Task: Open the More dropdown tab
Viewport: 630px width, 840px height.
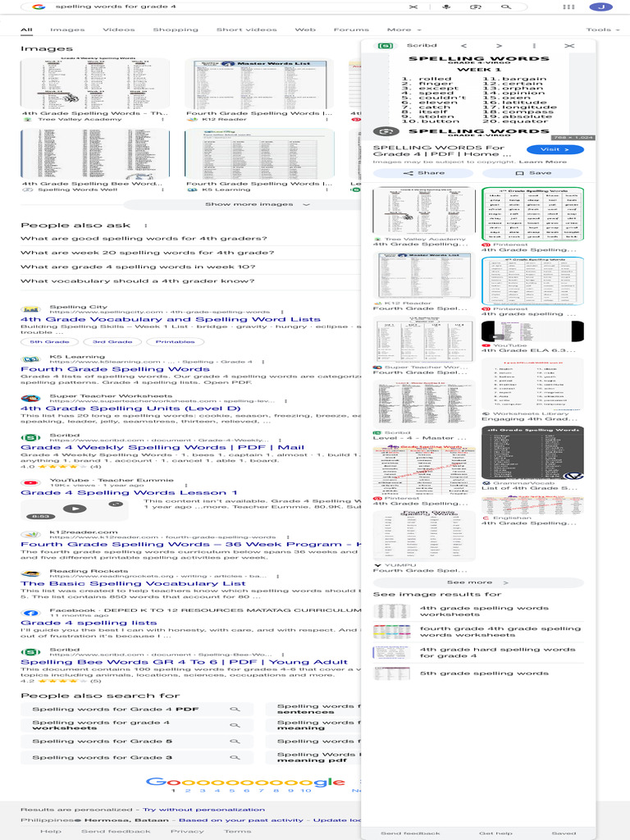Action: [404, 30]
